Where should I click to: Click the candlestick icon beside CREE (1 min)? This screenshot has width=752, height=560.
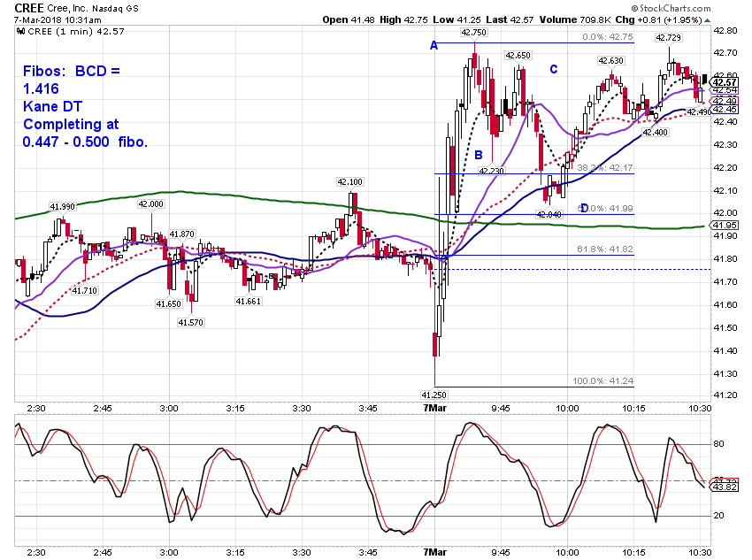20,32
